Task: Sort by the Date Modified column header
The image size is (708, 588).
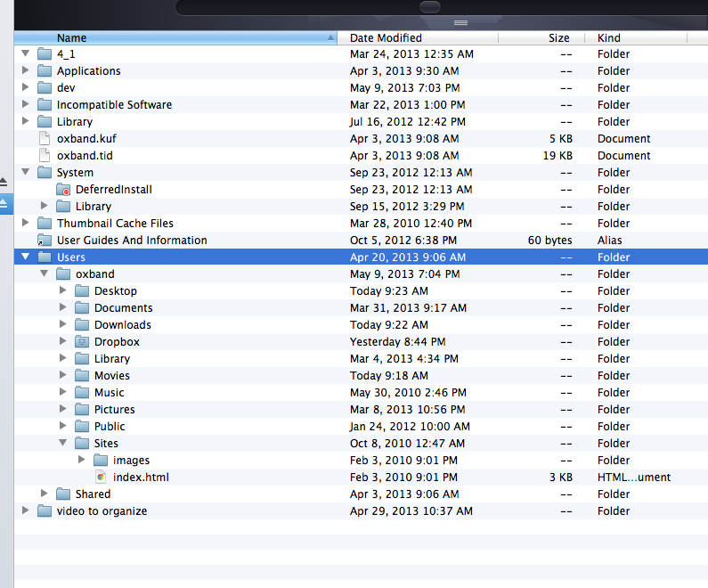Action: 418,38
